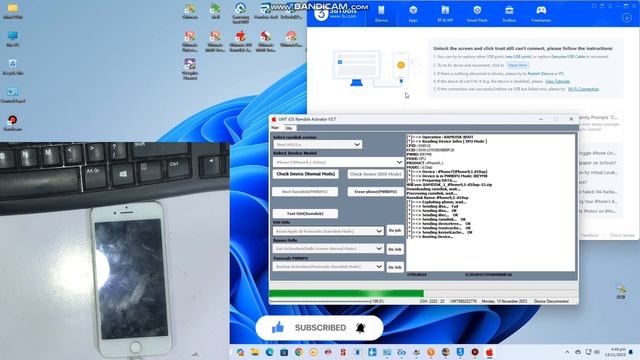Click the date 'Monday, 13 November 2023' status
The width and height of the screenshot is (640, 360).
pyautogui.click(x=504, y=301)
